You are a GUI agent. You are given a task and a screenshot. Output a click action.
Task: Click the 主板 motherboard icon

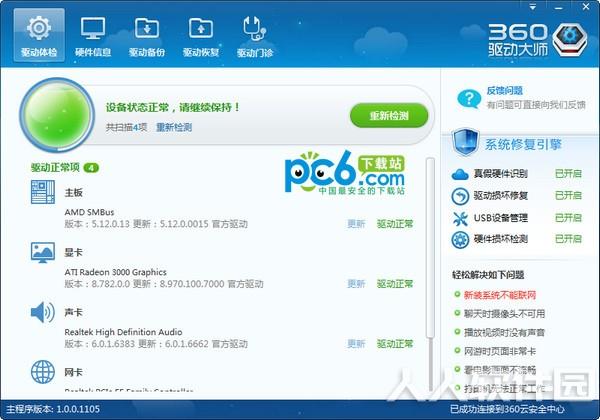[x=42, y=192]
